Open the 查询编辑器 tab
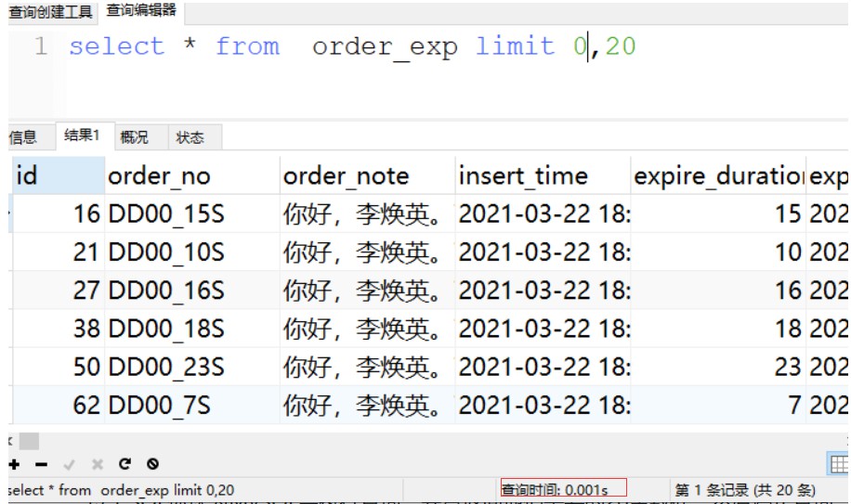Screen dimensions: 851x504 coord(141,11)
